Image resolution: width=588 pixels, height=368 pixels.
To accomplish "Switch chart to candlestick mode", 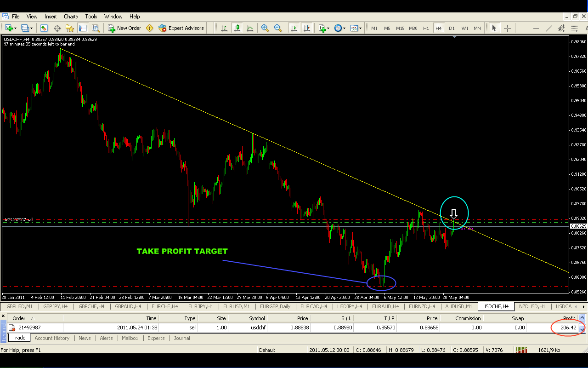I will tap(237, 28).
